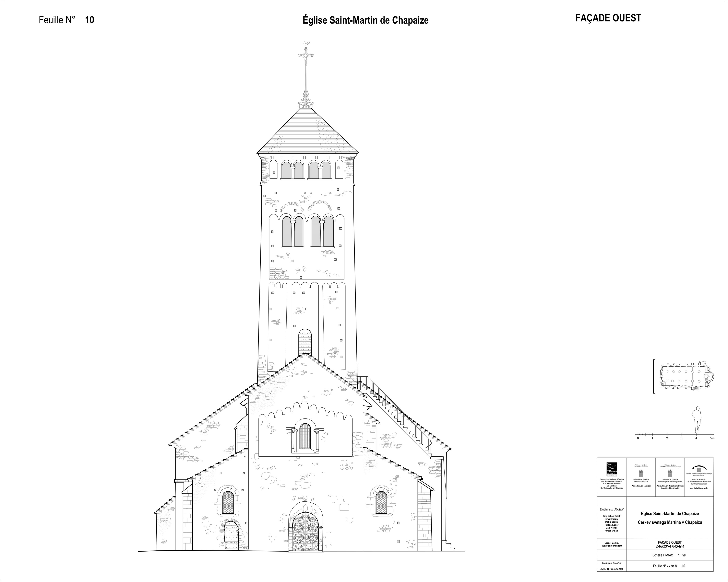This screenshot has width=728, height=582.
Task: Click the black CIEP logo in title block
Action: pos(612,469)
